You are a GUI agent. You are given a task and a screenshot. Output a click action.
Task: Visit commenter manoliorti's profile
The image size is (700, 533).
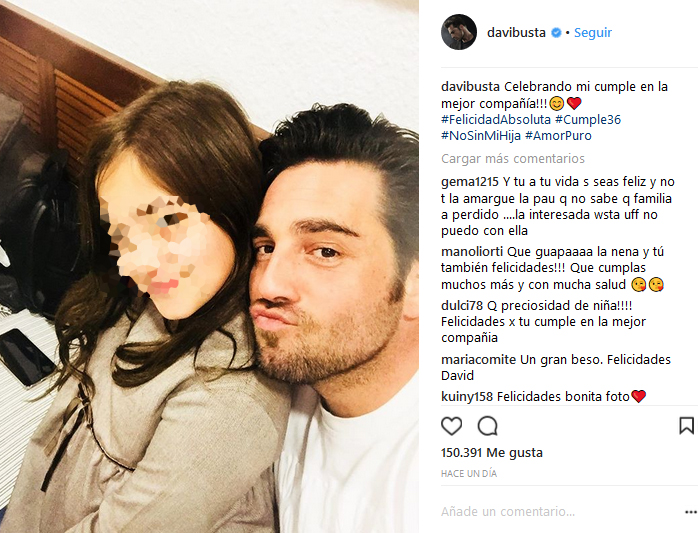pyautogui.click(x=472, y=252)
